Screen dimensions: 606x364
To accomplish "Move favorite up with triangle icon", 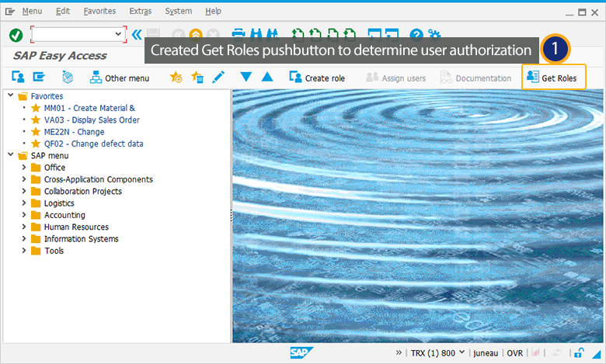I will [267, 77].
